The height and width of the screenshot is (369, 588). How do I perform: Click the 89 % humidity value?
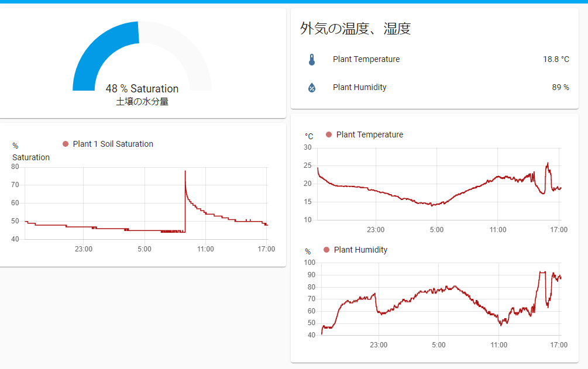[560, 87]
